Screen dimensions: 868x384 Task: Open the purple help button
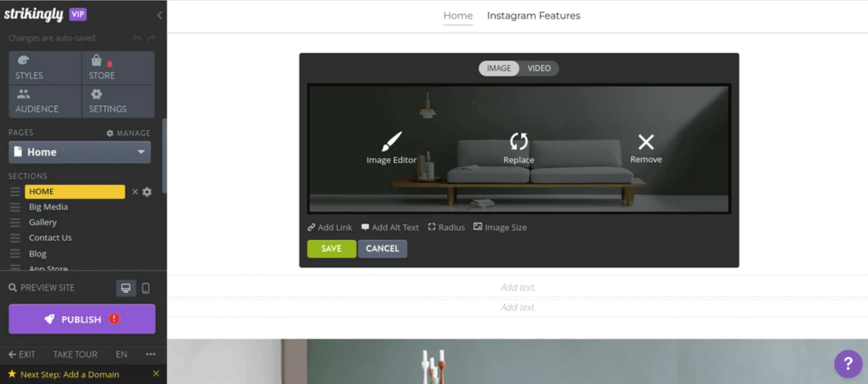point(848,364)
